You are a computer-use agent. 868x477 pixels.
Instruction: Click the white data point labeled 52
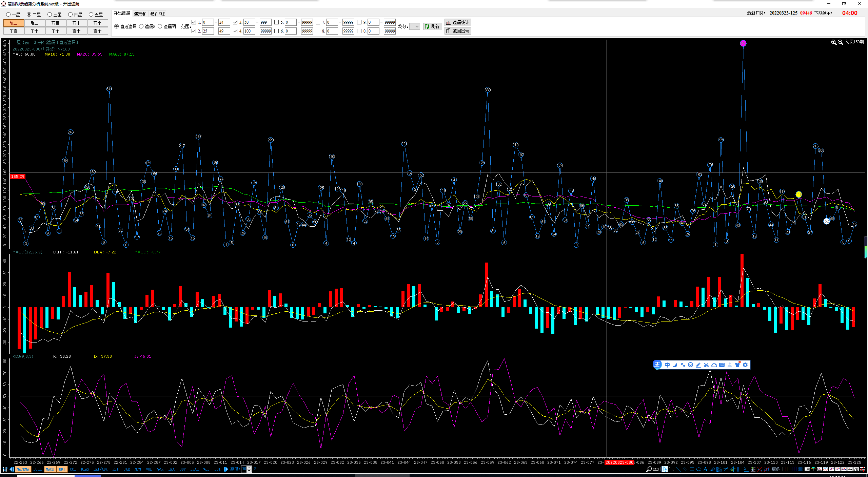[x=827, y=221]
